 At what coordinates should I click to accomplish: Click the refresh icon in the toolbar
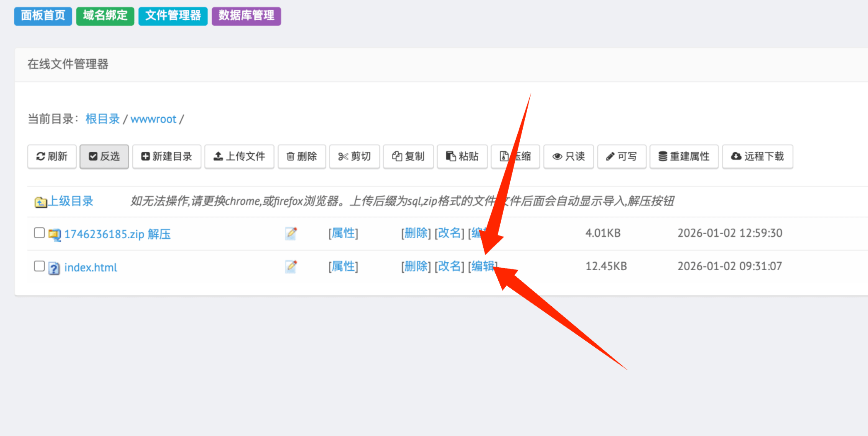41,156
